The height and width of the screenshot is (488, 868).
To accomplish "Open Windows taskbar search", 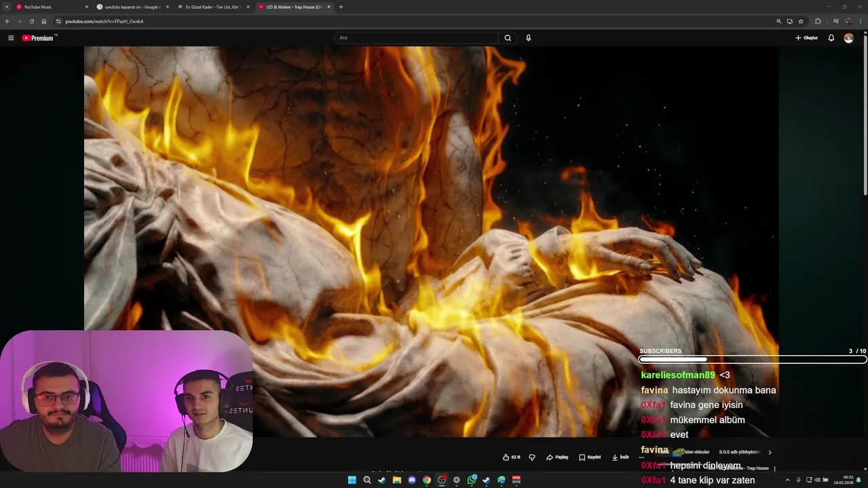I will click(367, 480).
